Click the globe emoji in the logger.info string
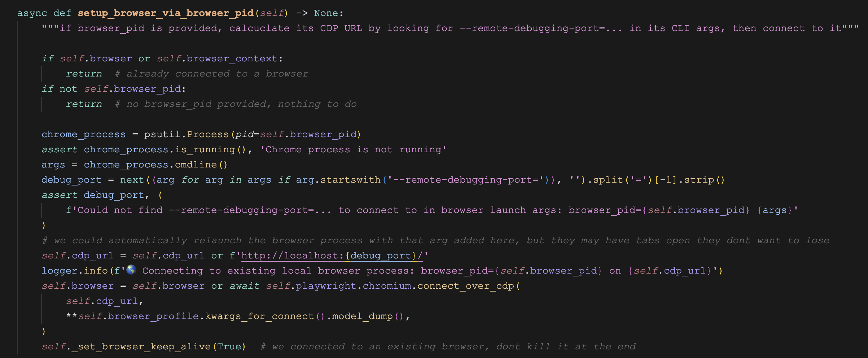 (131, 270)
